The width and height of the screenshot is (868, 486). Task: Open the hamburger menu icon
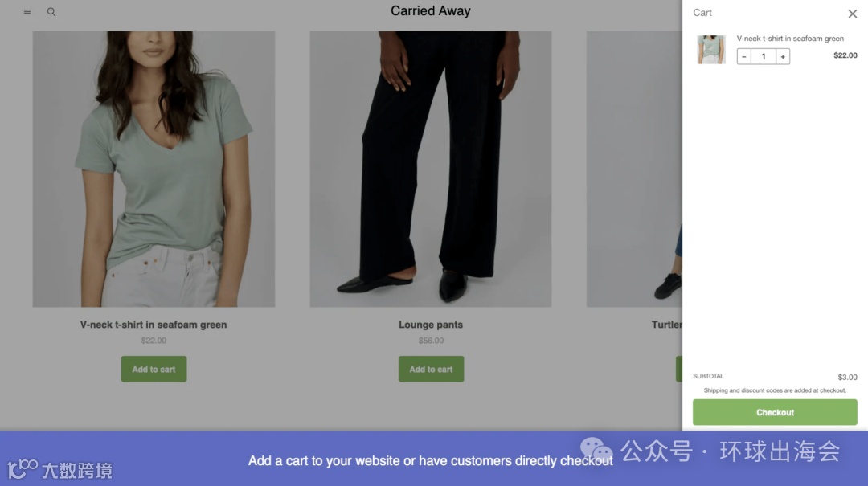point(27,11)
